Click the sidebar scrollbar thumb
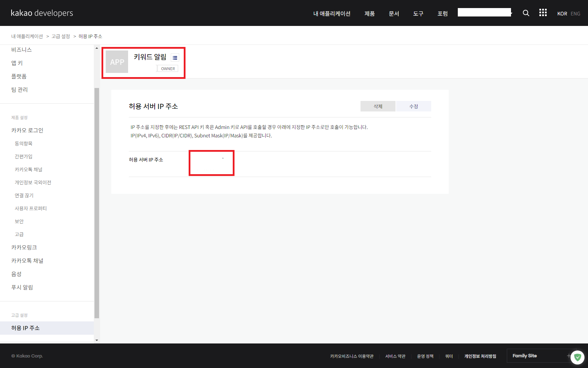Screen dimensions: 588x368 [97, 203]
